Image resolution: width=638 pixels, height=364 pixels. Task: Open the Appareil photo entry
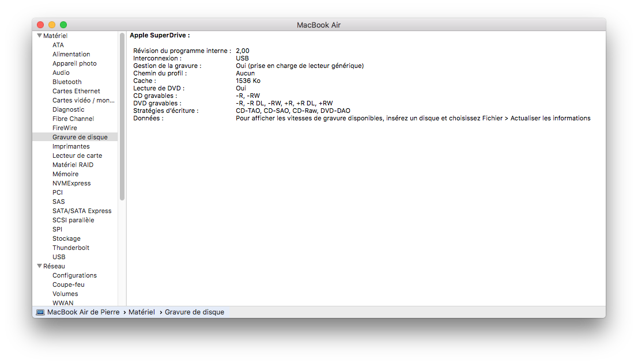click(x=74, y=63)
